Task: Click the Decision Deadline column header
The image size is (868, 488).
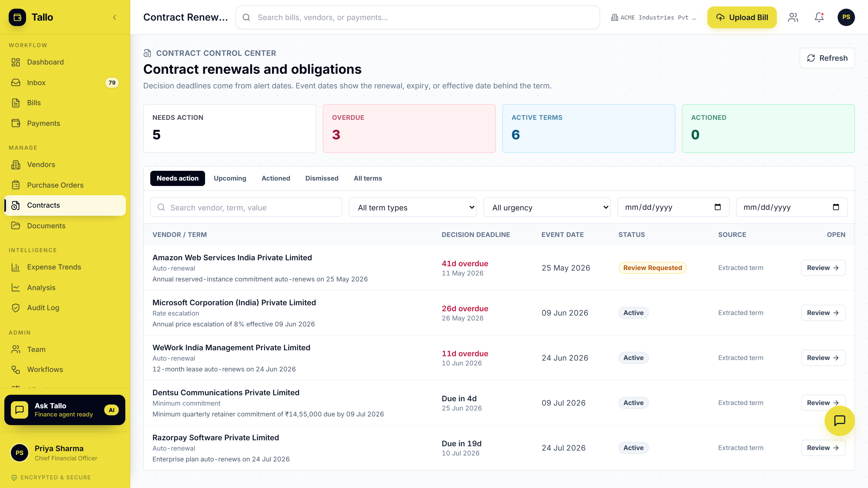Action: [x=476, y=235]
